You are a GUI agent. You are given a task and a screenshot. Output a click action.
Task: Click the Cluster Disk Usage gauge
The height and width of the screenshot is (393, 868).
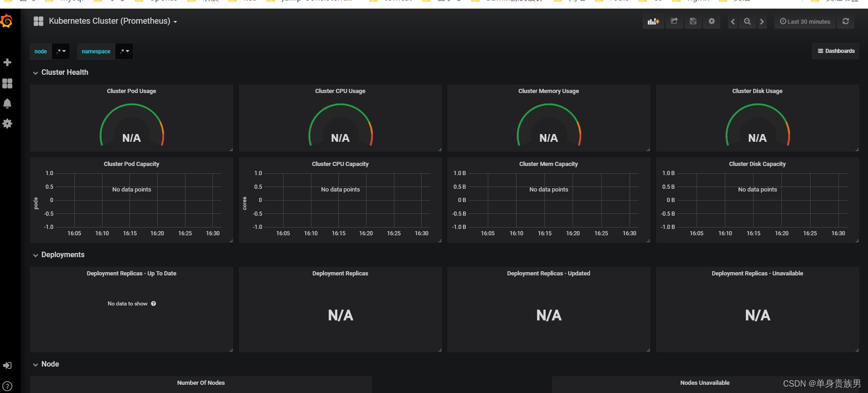(758, 125)
